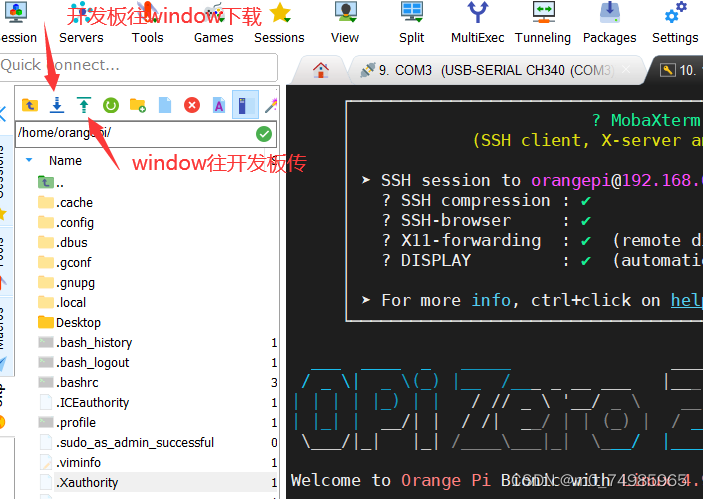Open the Servers toolbar button
This screenshot has width=703, height=499.
coord(81,23)
